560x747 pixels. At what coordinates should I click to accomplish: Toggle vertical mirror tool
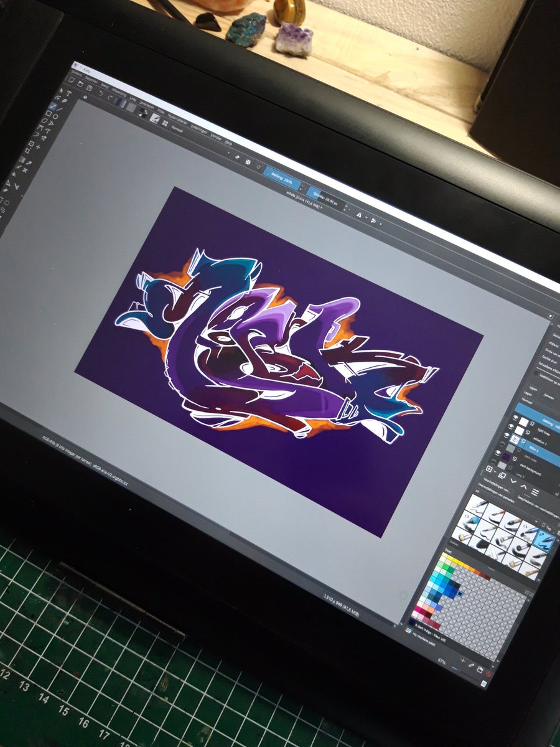(x=373, y=220)
